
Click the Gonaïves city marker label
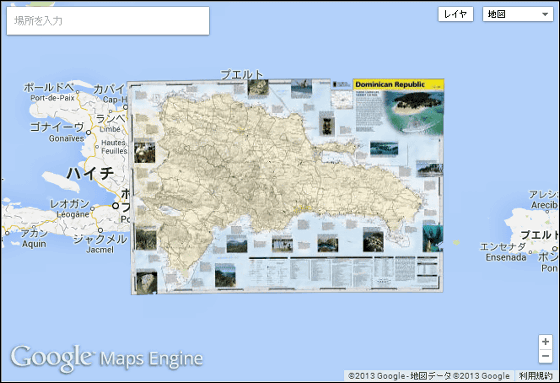coord(66,138)
